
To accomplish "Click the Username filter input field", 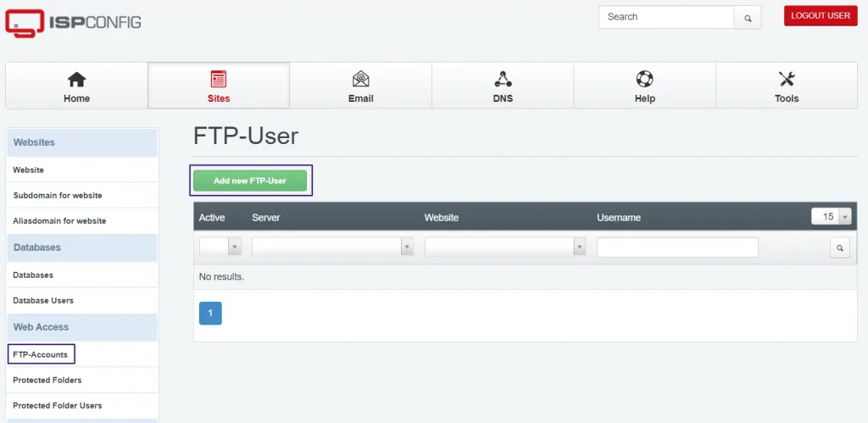I will coord(677,247).
